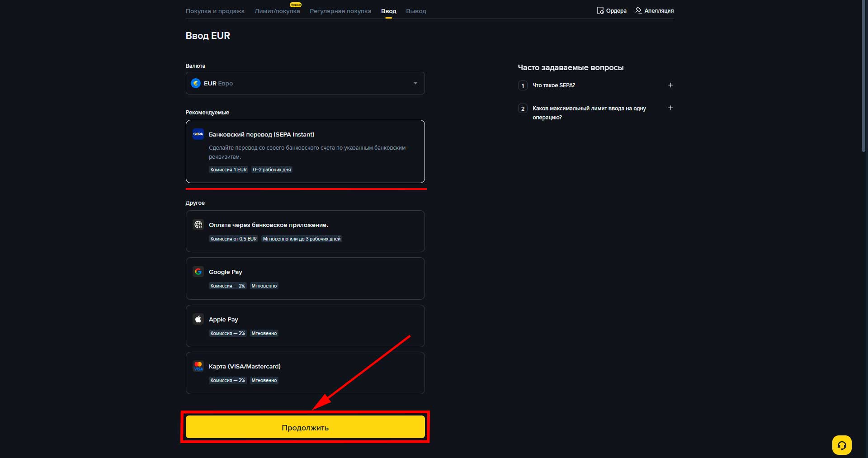Click 'Мгновенно или до 3 рабочих дней' tag
868x458 pixels.
pos(302,239)
